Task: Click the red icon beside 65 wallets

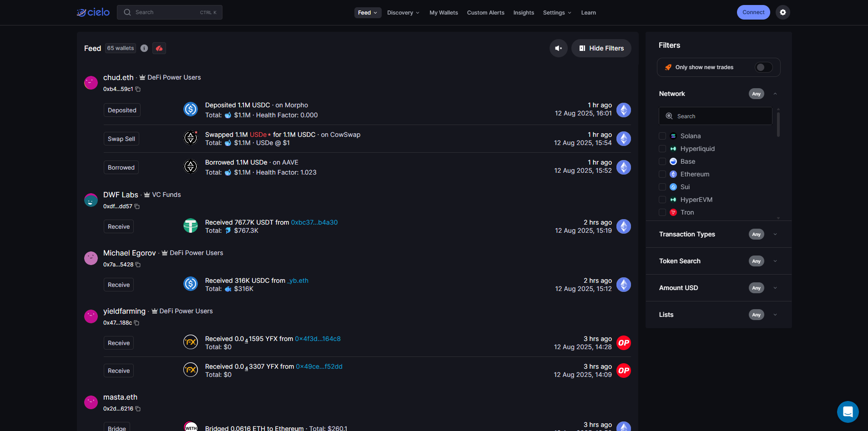Action: click(x=159, y=48)
